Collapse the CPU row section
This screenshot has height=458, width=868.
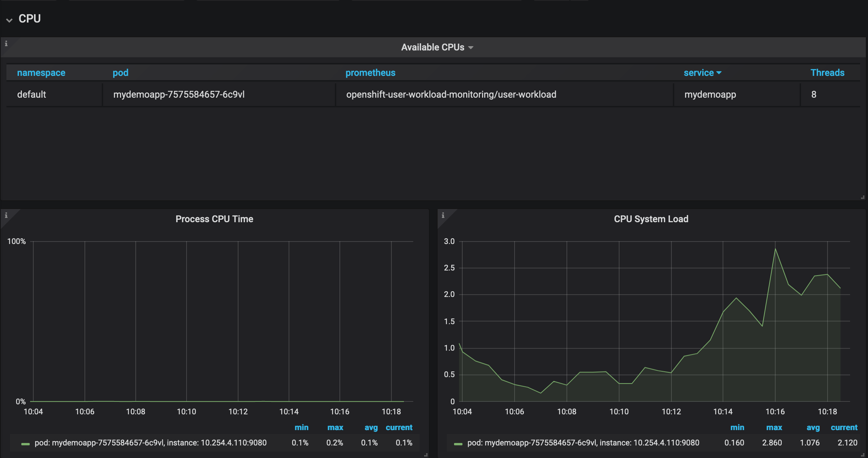pyautogui.click(x=10, y=20)
